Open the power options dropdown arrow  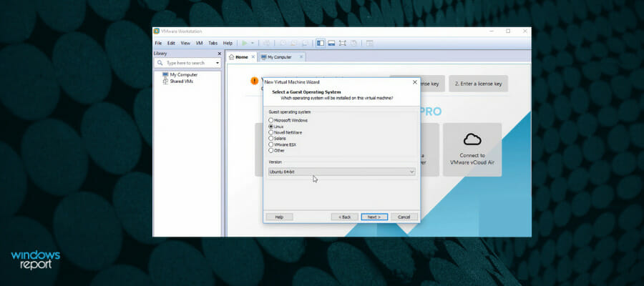[x=252, y=43]
